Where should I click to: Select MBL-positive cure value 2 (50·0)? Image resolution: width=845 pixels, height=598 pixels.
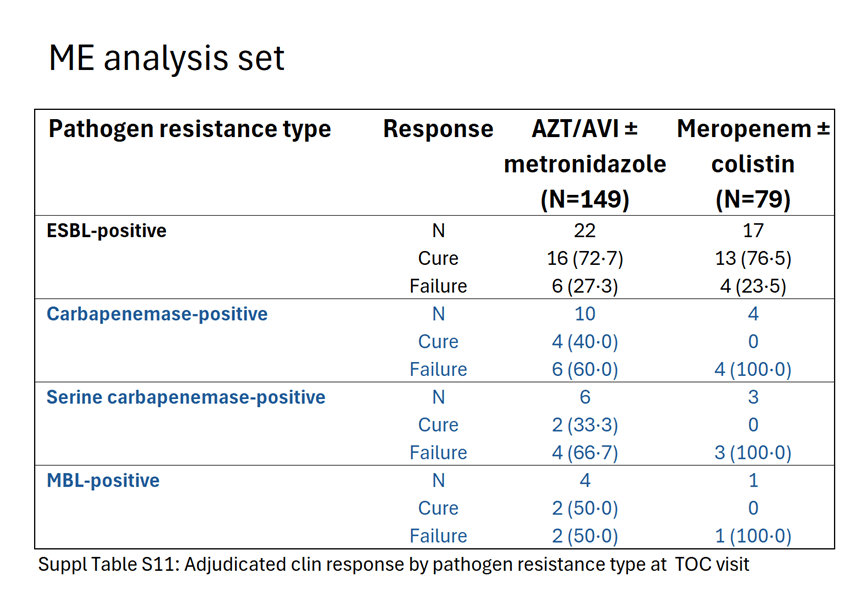(x=585, y=508)
